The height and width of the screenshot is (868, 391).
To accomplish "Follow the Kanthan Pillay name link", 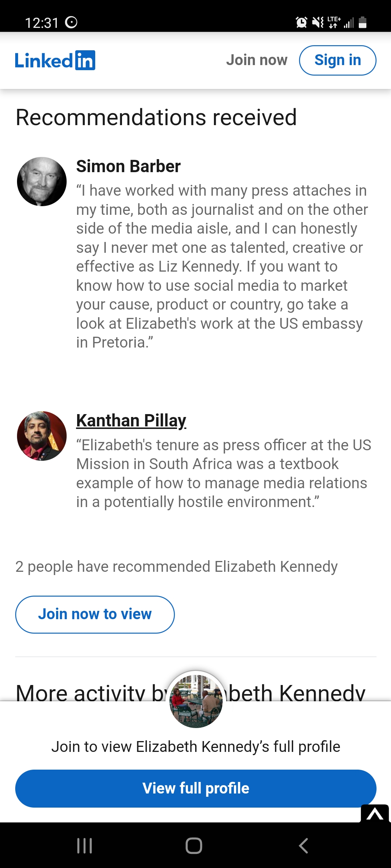I will (x=131, y=421).
